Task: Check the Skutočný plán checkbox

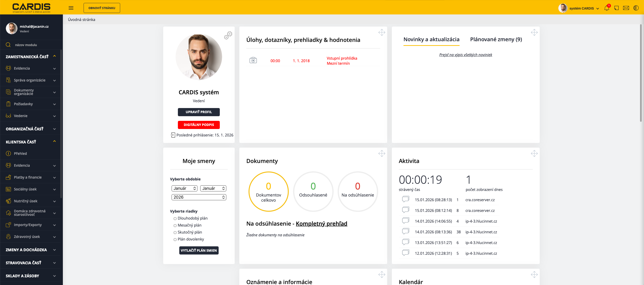Action: coord(175,233)
